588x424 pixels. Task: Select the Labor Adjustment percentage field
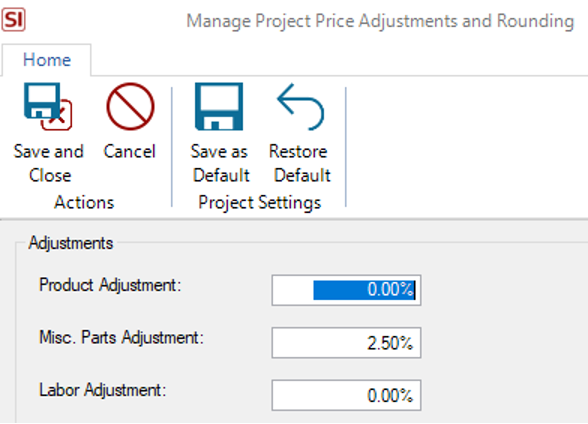tap(346, 395)
